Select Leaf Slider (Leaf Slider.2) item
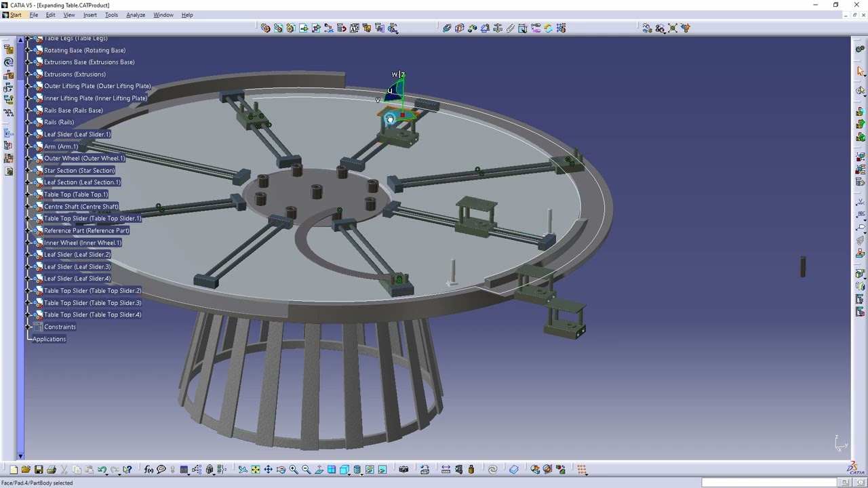 pos(77,255)
